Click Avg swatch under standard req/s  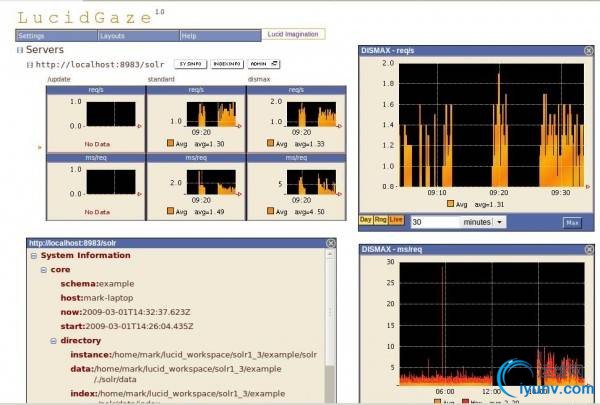click(170, 143)
